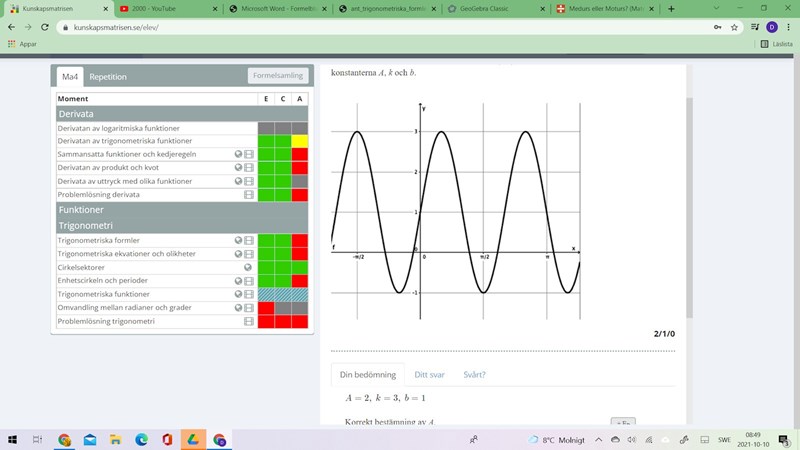Click globe icon beside Cirkelsektorer
Image resolution: width=800 pixels, height=450 pixels.
point(248,268)
